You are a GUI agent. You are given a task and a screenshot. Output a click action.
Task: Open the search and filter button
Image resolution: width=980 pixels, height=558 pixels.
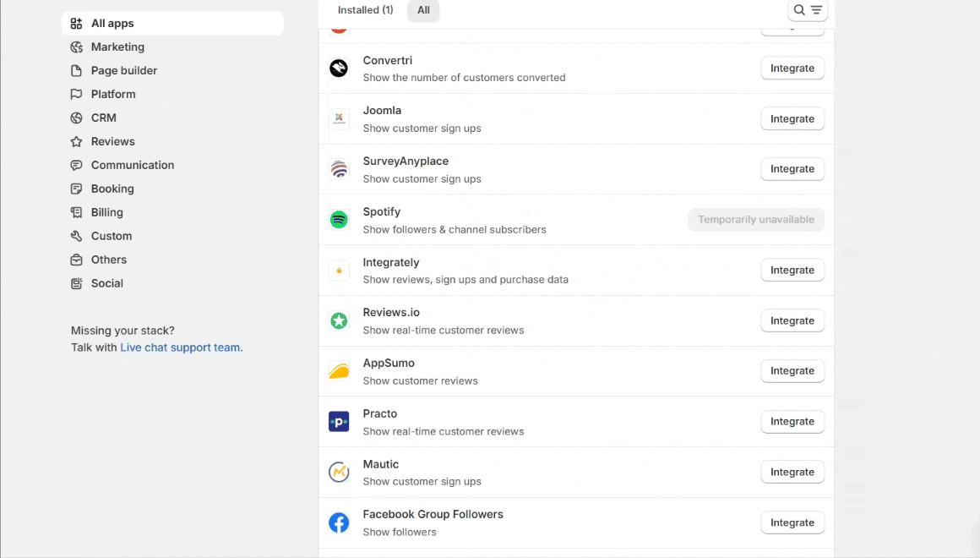coord(807,10)
